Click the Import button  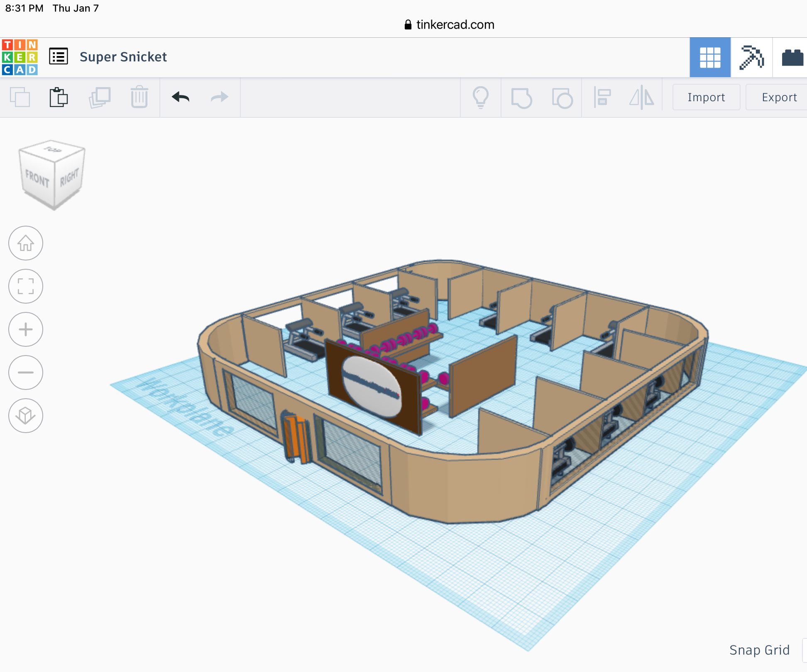(706, 97)
